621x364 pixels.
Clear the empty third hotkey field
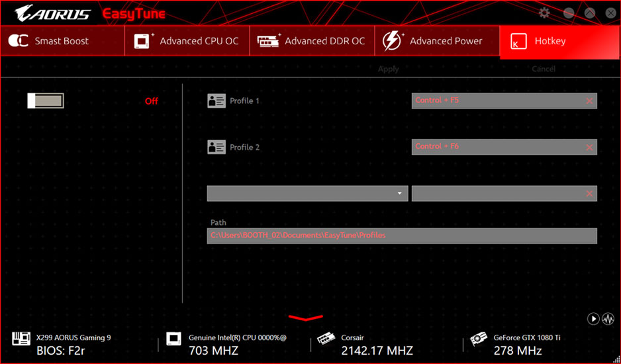pos(589,193)
